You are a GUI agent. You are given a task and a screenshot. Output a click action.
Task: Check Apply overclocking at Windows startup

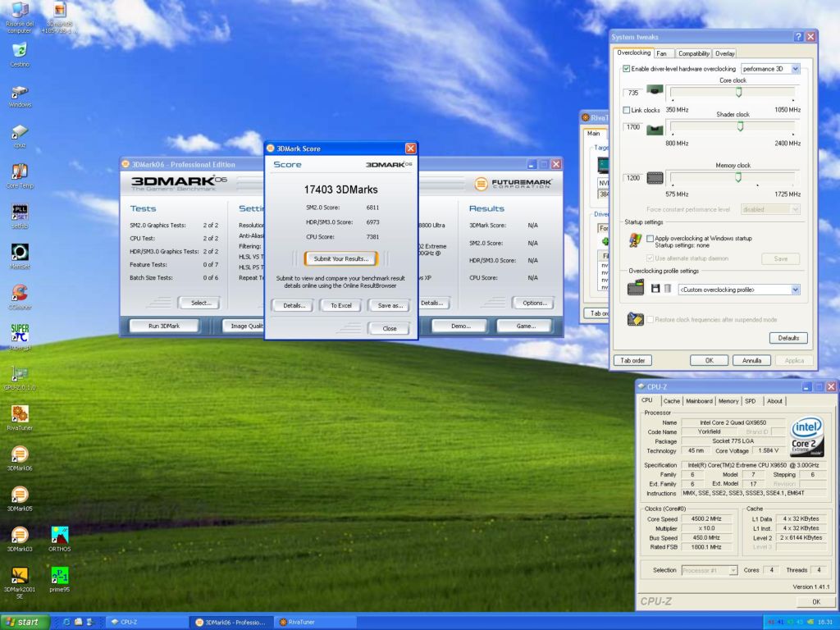click(x=650, y=239)
